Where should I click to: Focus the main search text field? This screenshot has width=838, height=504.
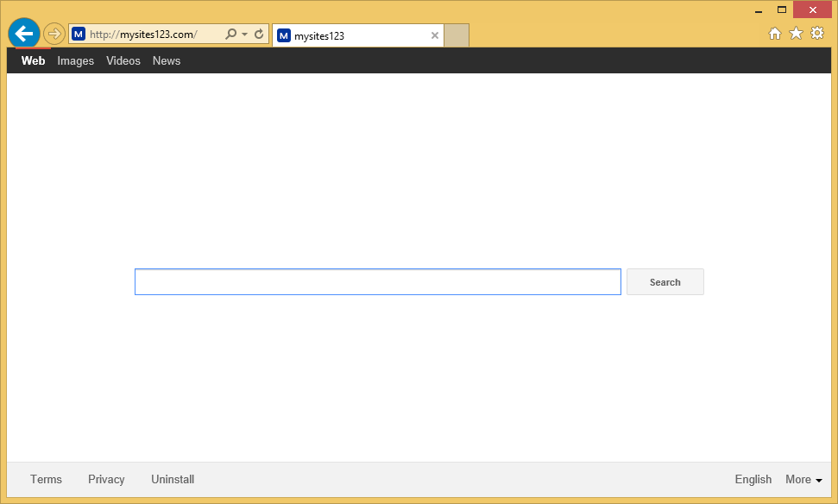(x=377, y=282)
